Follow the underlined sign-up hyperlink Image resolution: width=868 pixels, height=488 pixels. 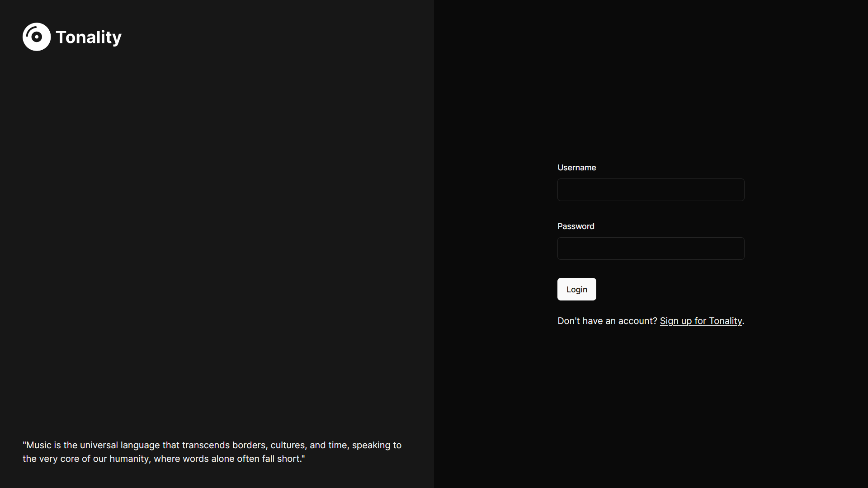tap(701, 321)
